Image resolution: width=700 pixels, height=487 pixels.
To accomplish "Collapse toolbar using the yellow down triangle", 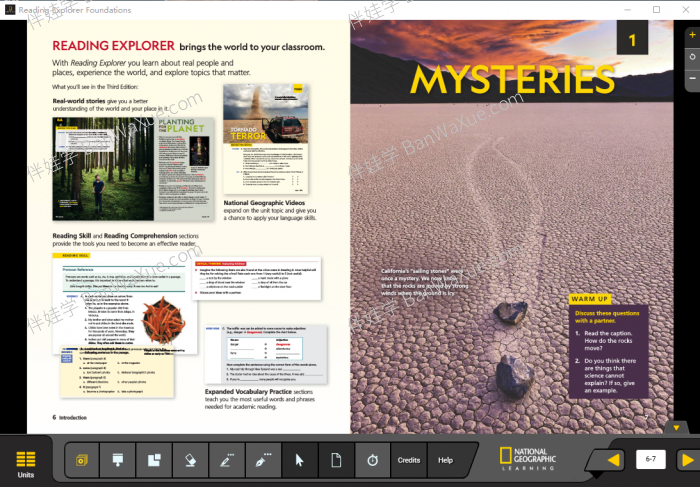I will [x=676, y=428].
